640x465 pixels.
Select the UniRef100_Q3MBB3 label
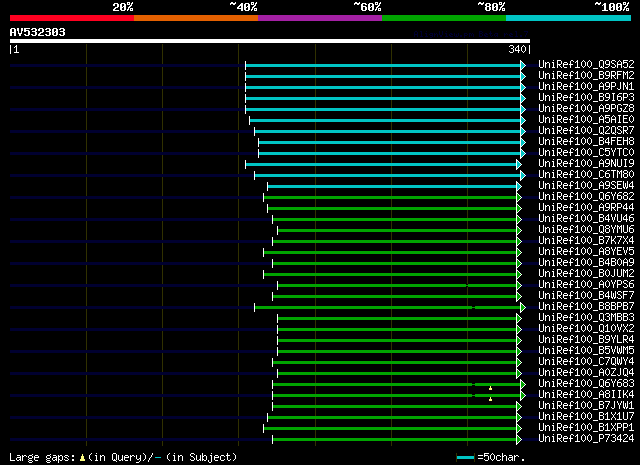[586, 318]
